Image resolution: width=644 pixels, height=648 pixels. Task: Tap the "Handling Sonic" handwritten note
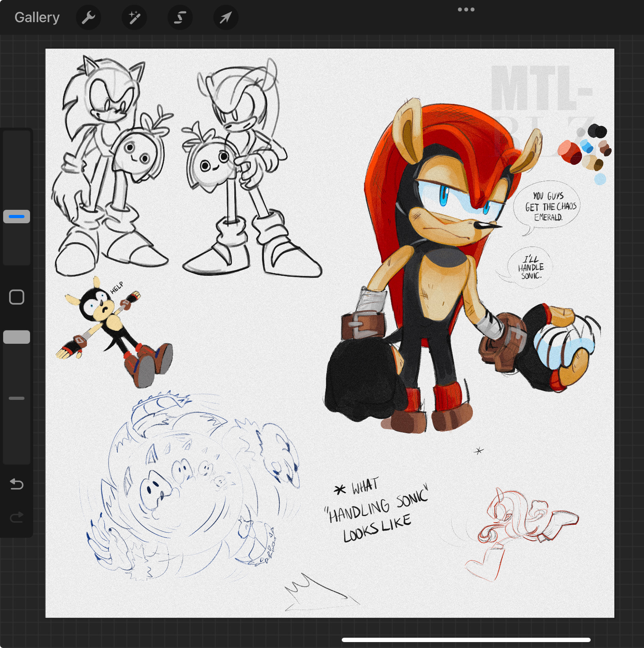click(x=377, y=510)
